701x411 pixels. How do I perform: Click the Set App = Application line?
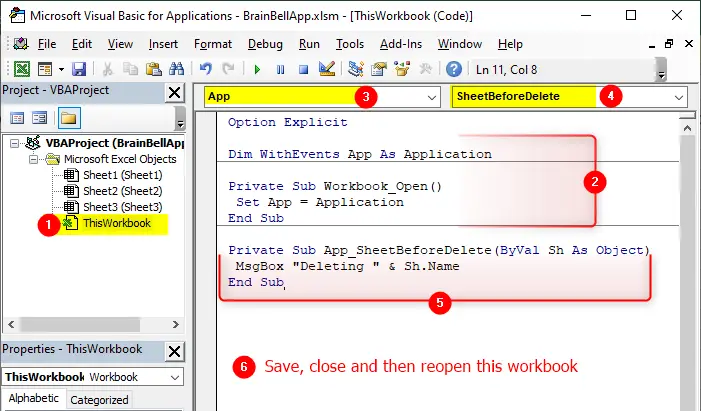click(x=320, y=202)
